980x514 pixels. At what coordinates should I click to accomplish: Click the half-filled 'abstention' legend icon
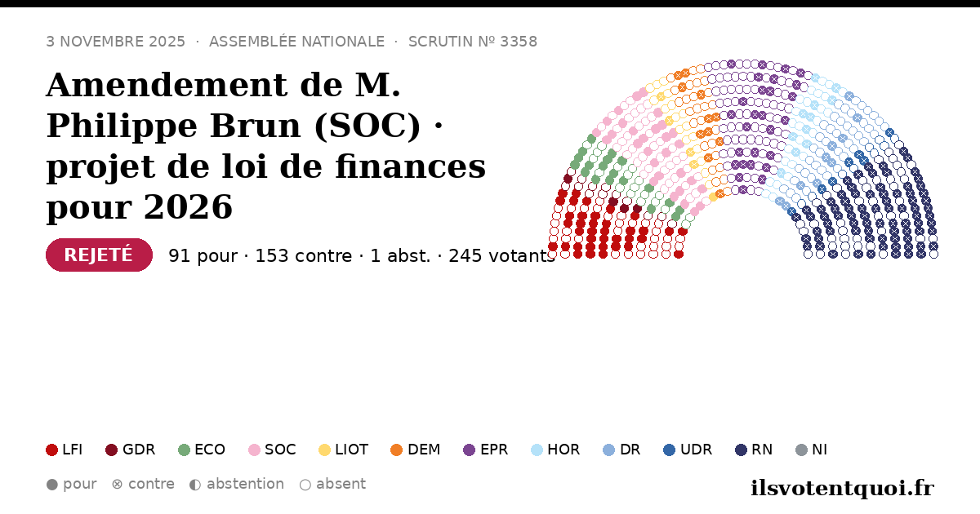point(195,485)
